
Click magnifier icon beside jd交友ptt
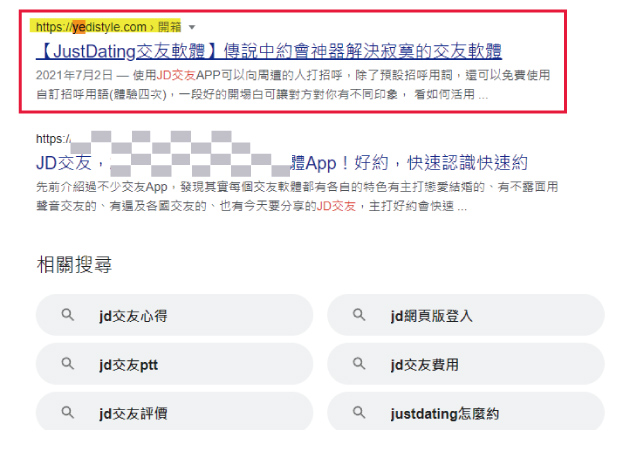[x=67, y=364]
